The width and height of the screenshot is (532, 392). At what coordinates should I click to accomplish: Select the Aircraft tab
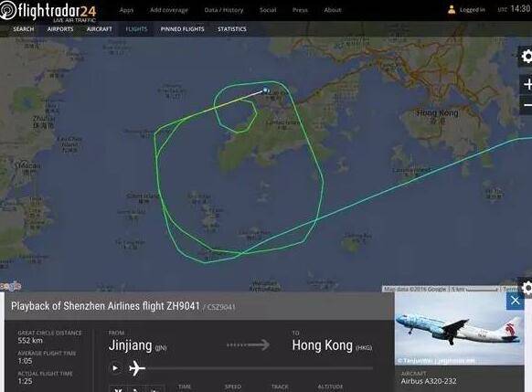point(99,29)
